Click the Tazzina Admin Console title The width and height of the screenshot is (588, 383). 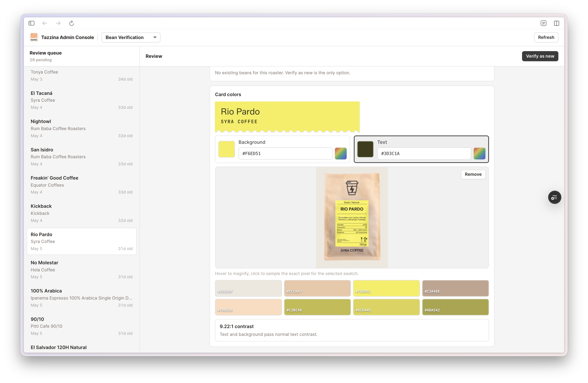point(67,37)
